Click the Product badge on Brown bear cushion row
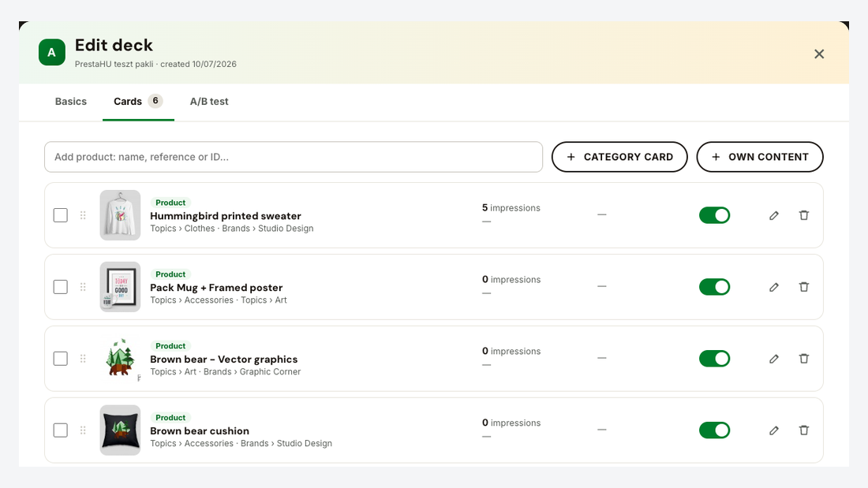The height and width of the screenshot is (488, 868). click(x=170, y=418)
